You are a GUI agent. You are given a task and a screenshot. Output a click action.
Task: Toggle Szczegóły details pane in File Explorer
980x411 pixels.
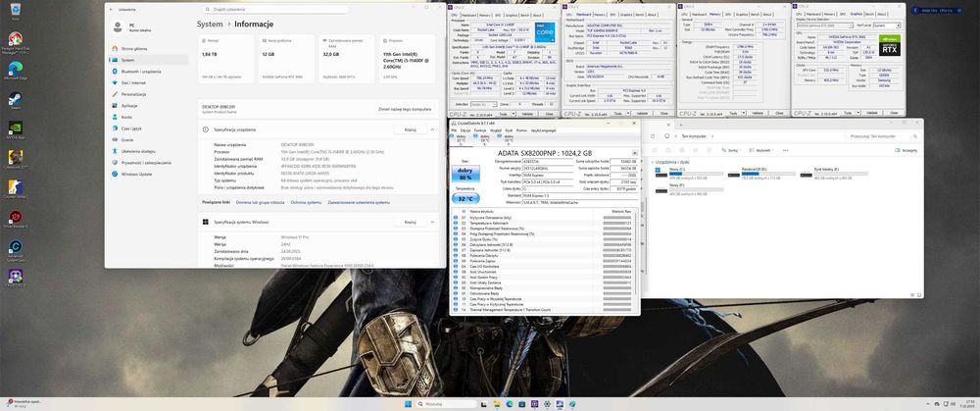click(906, 150)
